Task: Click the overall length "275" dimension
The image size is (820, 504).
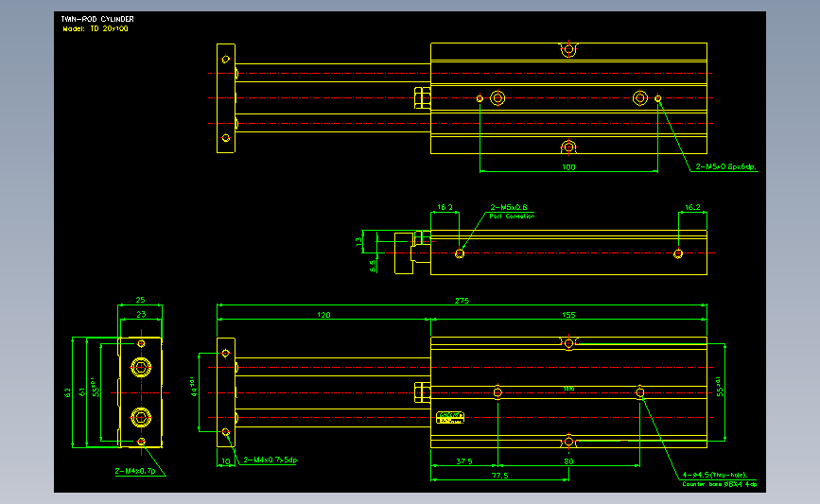Action: pyautogui.click(x=462, y=301)
